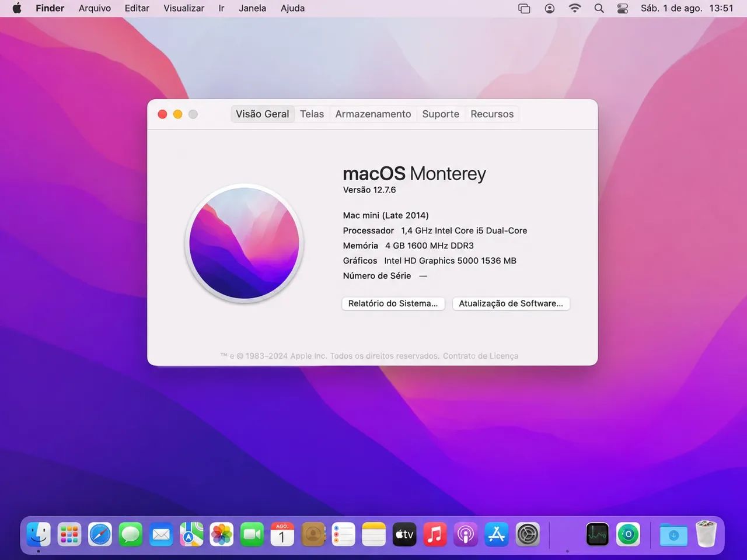Open the Trash in the Dock
Viewport: 747px width, 560px height.
pos(706,534)
